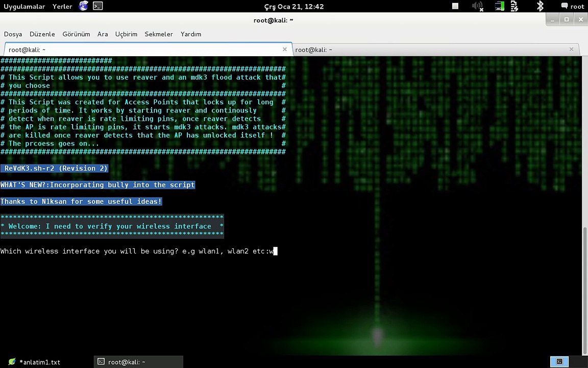
Task: Open the Bluetooth status icon
Action: pos(540,6)
